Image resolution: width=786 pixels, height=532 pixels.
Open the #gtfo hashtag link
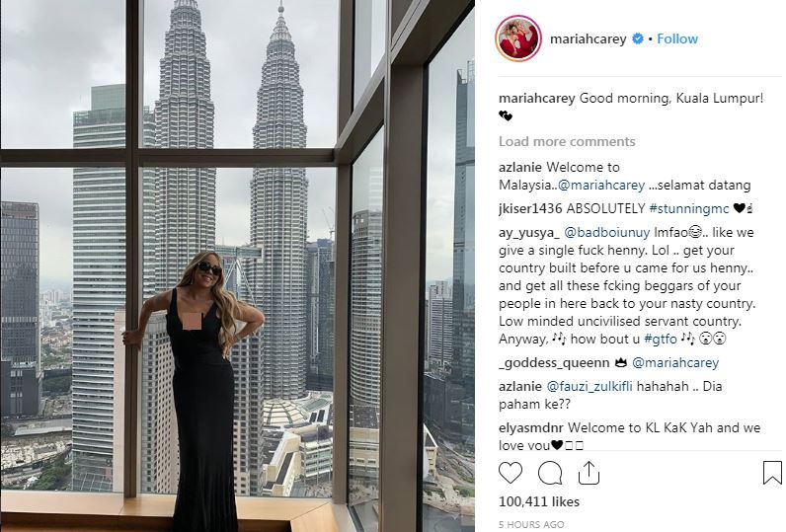tap(661, 340)
